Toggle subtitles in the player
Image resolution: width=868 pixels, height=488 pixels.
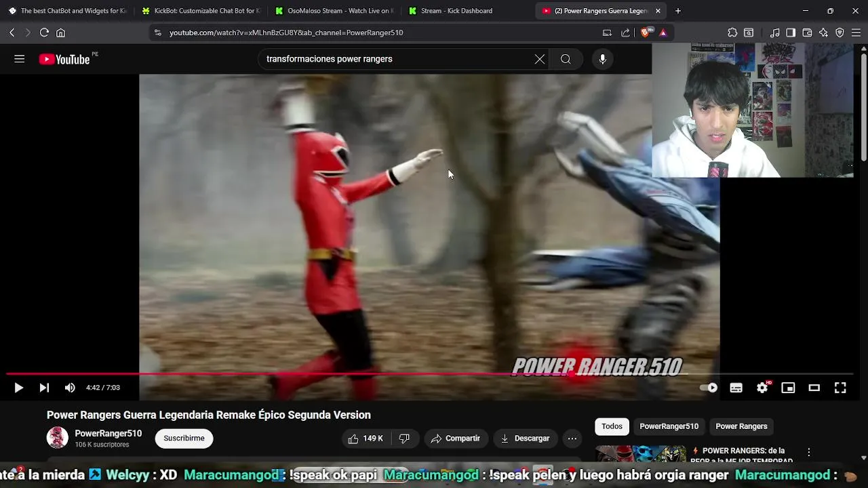pyautogui.click(x=736, y=388)
